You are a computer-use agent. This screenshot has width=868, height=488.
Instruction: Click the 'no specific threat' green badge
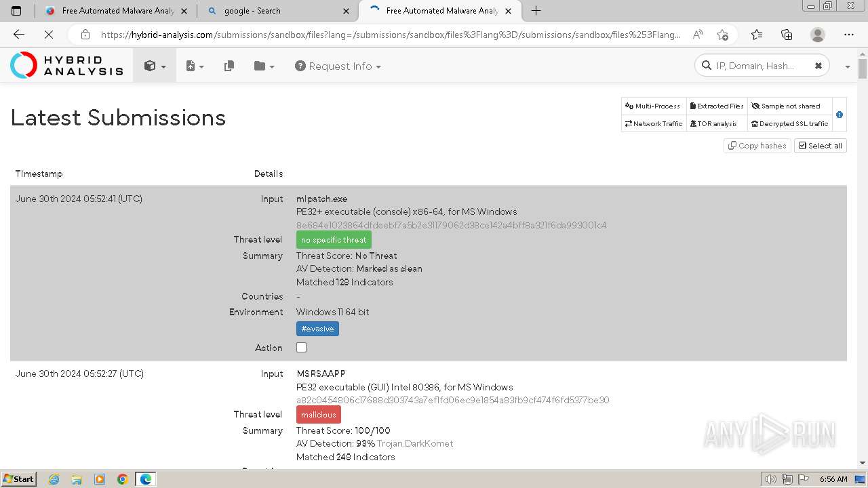pos(334,240)
